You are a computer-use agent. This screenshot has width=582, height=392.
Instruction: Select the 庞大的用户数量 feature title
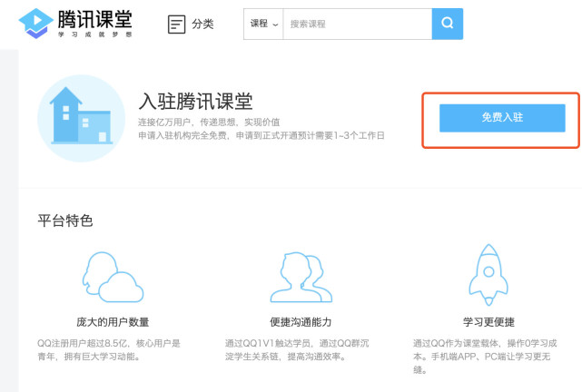point(113,322)
